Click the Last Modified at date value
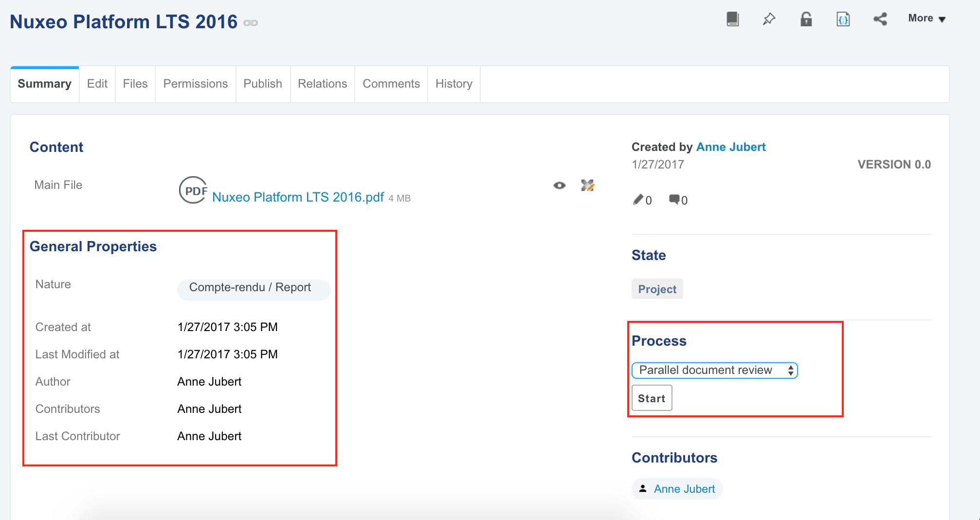This screenshot has width=980, height=520. (228, 354)
